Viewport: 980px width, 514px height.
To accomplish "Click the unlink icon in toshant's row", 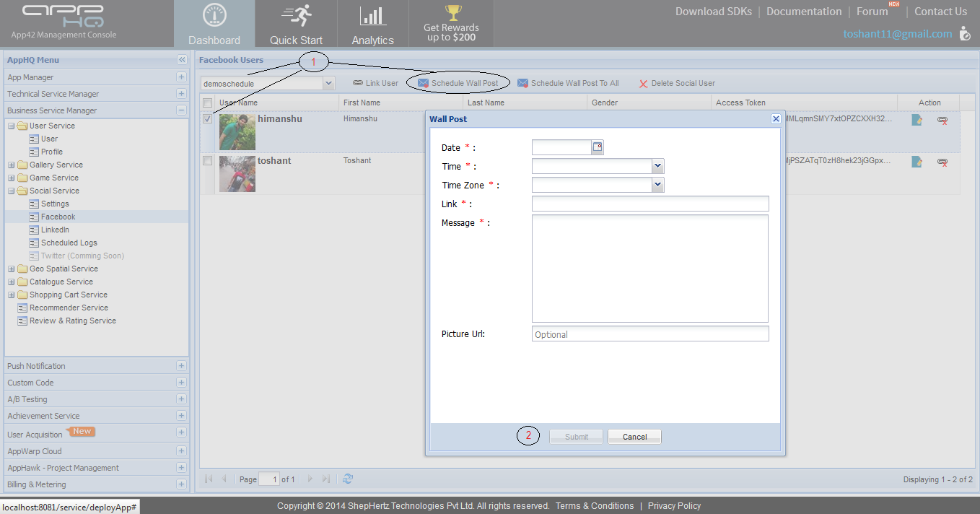I will pyautogui.click(x=942, y=162).
